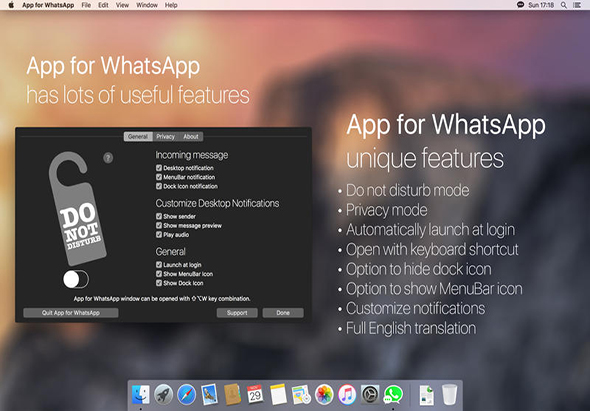The width and height of the screenshot is (590, 411).
Task: Select the General tab
Action: 138,136
